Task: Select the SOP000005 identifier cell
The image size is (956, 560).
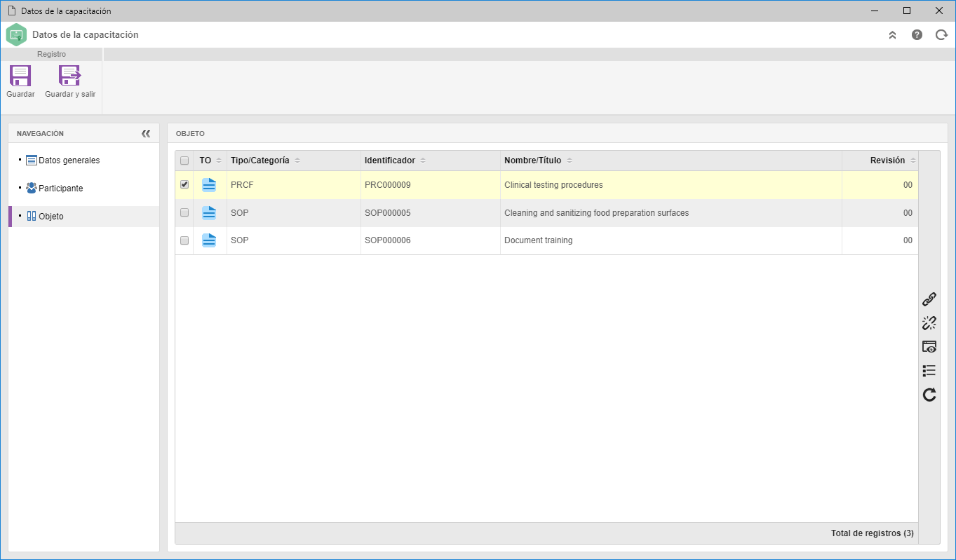Action: click(x=431, y=213)
